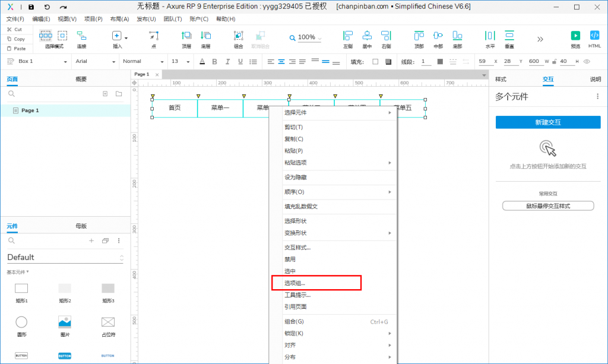
Task: Click the 预览 (Preview) toolbar icon
Action: 575,38
